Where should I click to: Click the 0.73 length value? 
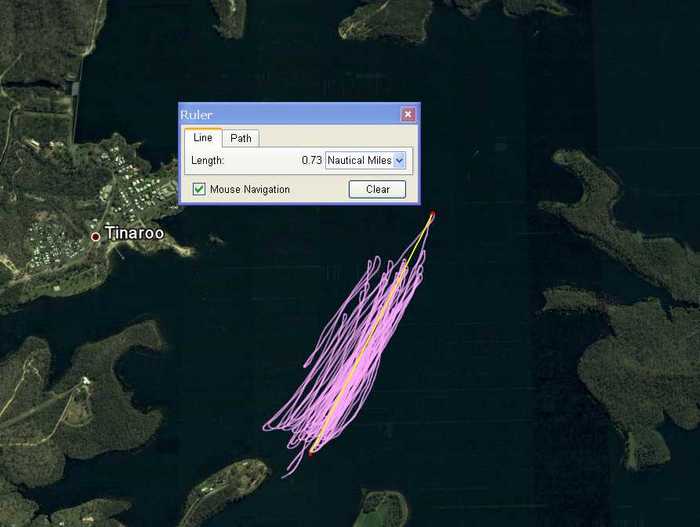point(312,160)
